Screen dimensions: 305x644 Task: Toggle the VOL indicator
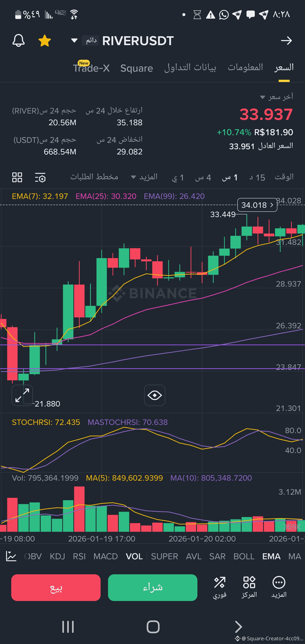pyautogui.click(x=134, y=556)
